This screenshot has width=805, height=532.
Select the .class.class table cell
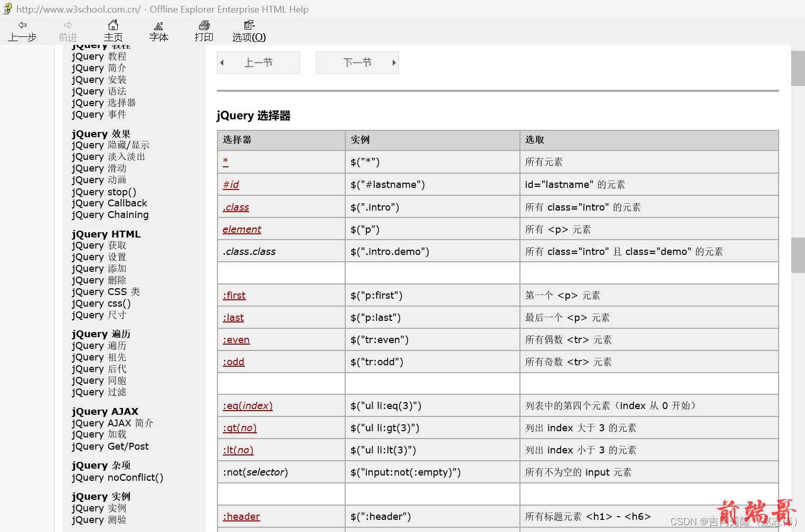281,251
